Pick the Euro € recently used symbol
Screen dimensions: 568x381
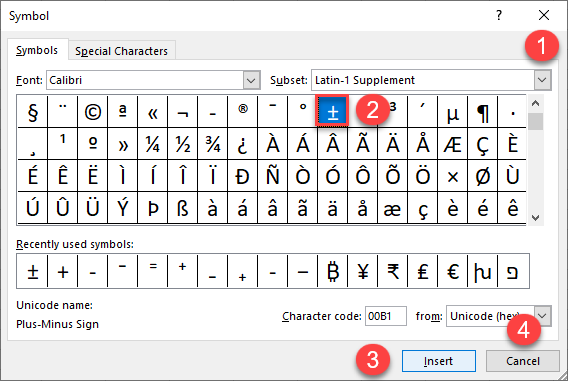[x=453, y=271]
